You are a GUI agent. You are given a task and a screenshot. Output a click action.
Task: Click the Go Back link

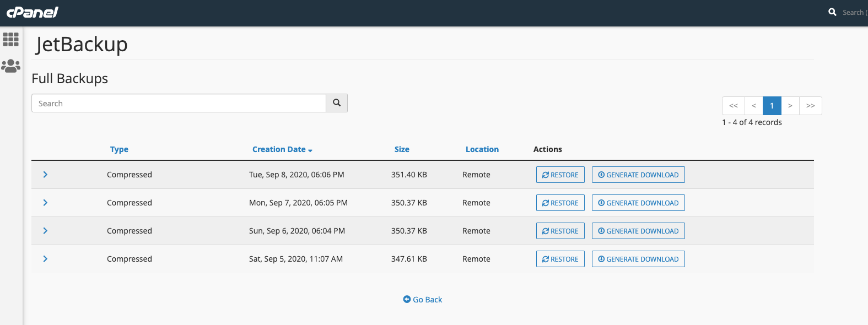[423, 300]
